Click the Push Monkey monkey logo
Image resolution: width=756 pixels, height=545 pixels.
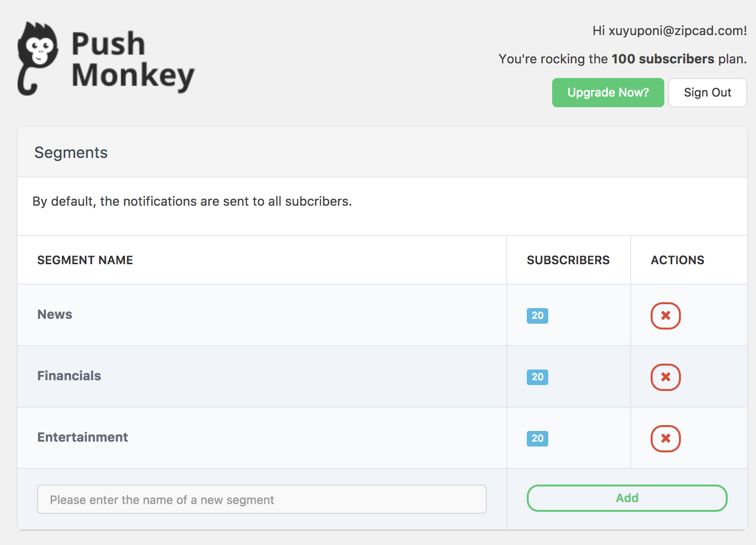pos(38,58)
